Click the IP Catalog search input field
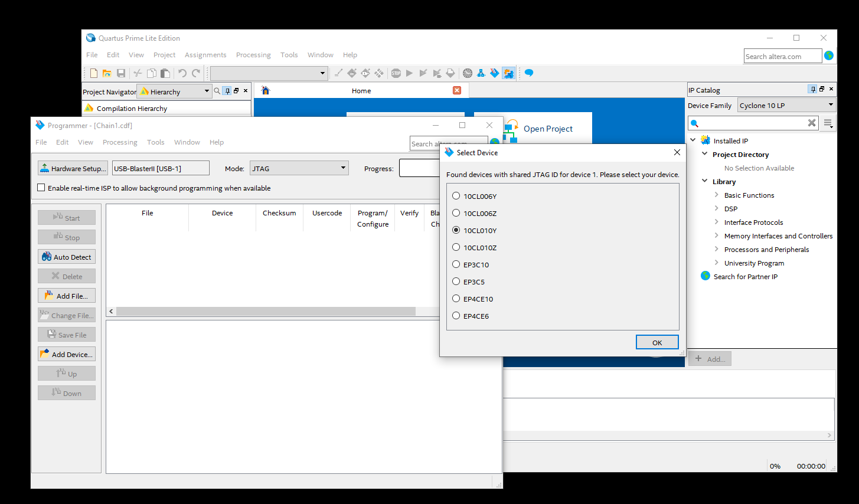 point(753,123)
